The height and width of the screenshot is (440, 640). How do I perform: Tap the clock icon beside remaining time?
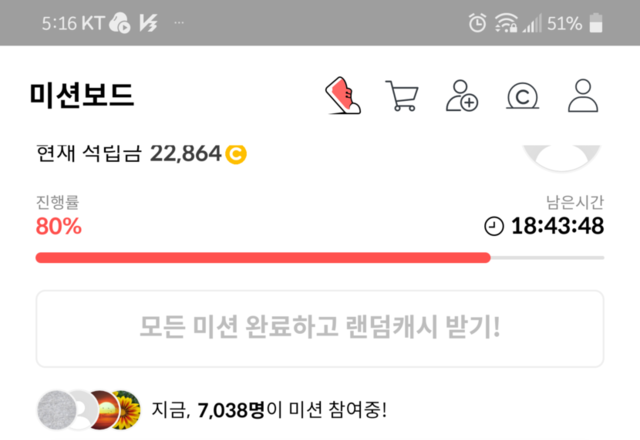point(494,226)
